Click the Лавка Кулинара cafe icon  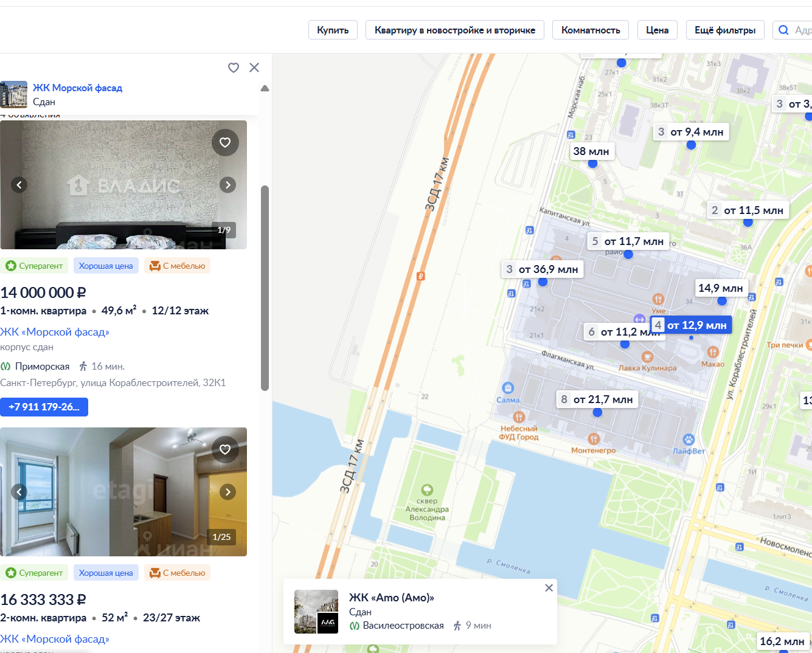tap(647, 356)
